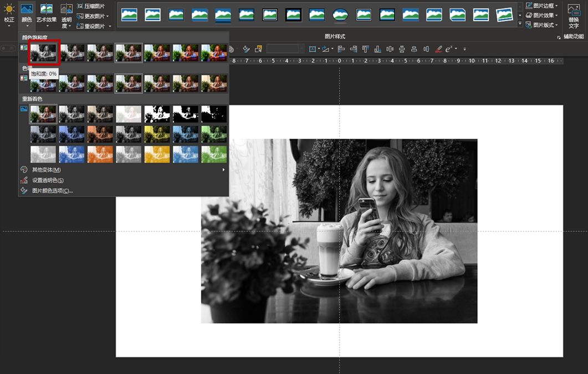Click the selection pane icon in quick toolbar

click(x=258, y=49)
